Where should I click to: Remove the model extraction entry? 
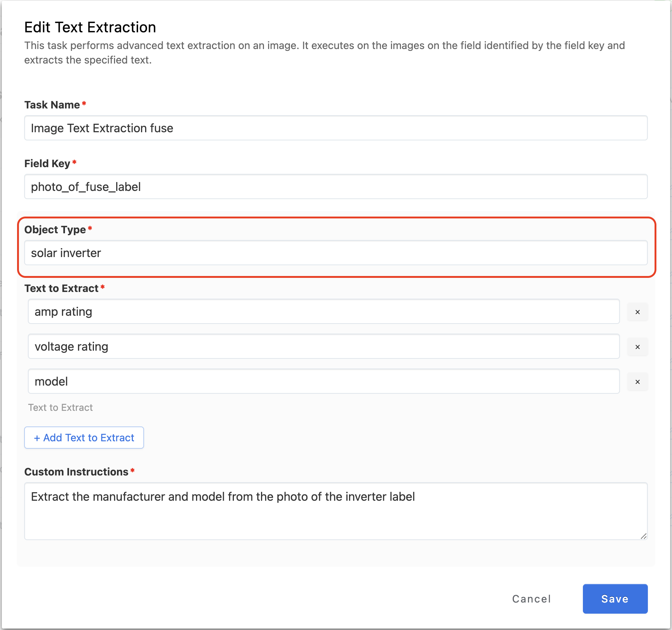click(637, 382)
